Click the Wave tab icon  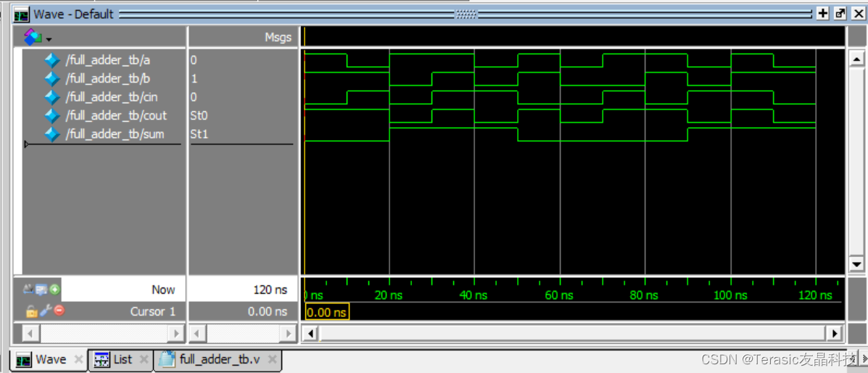tap(23, 360)
